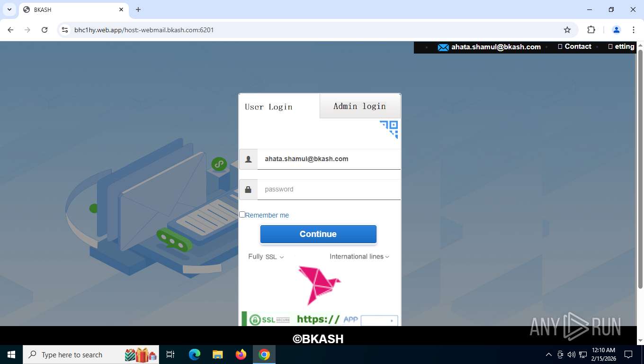Open Windows Start menu
The height and width of the screenshot is (364, 644).
click(11, 355)
